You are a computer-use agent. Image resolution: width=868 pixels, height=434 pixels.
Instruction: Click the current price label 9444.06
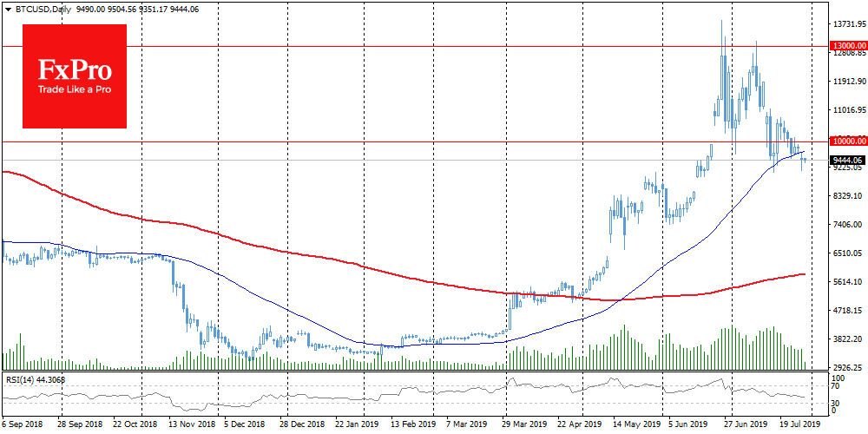coord(846,160)
